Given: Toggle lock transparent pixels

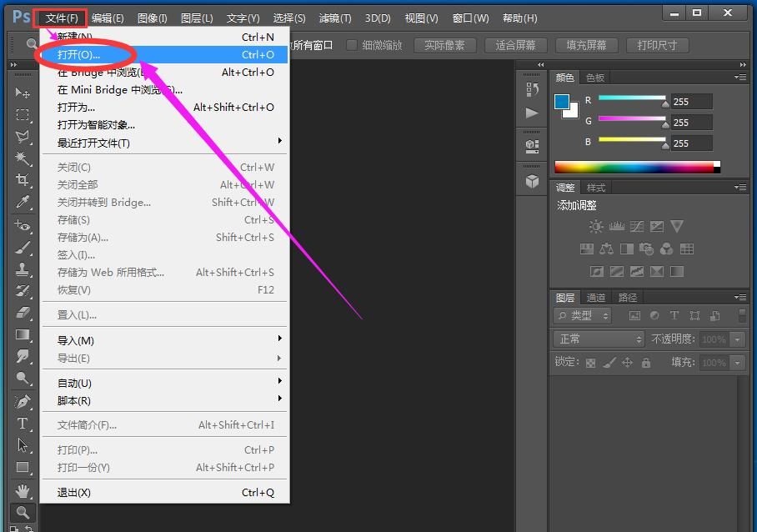Looking at the screenshot, I should pos(590,363).
